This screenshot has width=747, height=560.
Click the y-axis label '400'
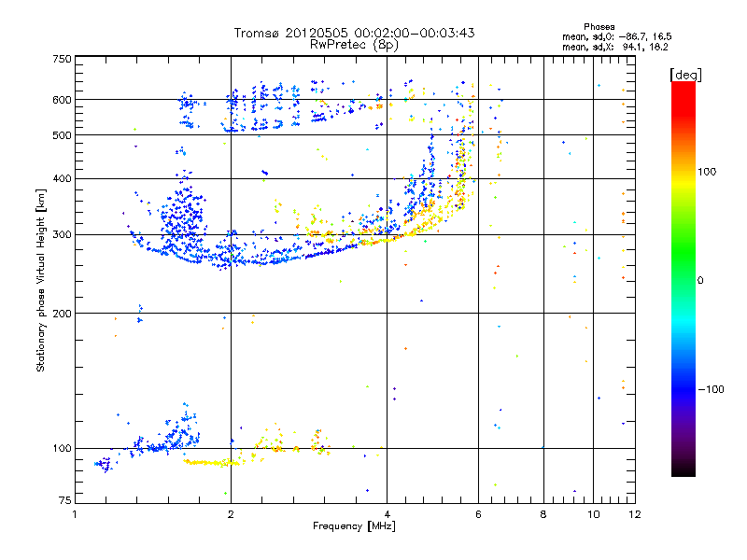point(62,179)
